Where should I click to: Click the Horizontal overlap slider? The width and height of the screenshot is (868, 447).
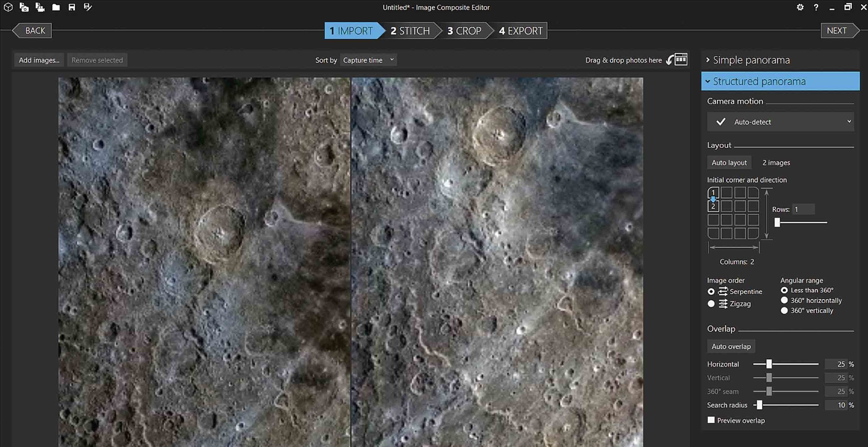(786, 364)
